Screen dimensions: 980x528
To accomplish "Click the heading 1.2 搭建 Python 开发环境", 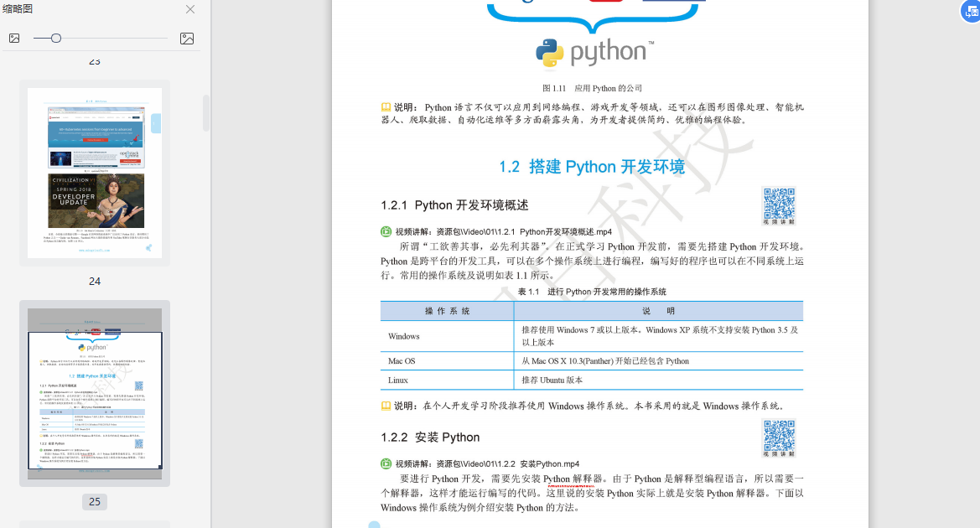I will [x=592, y=167].
